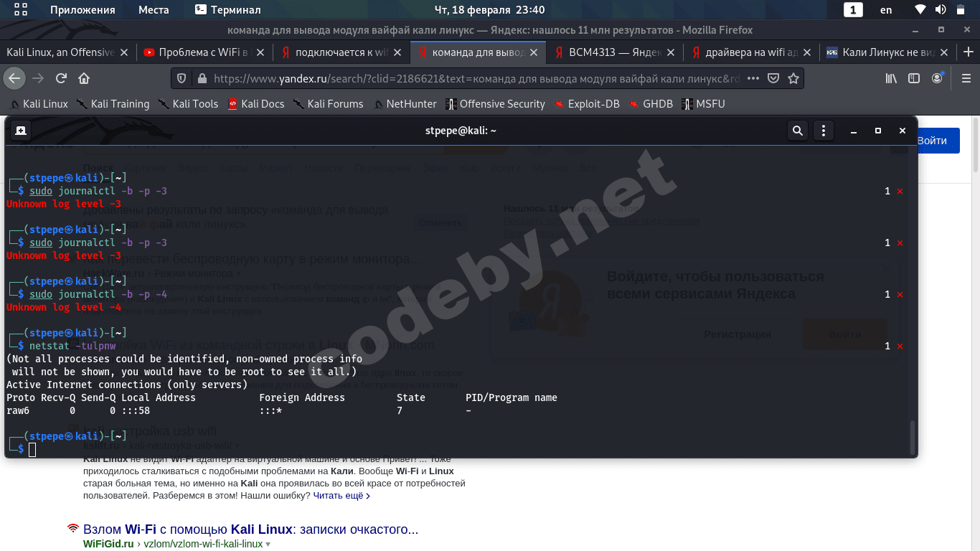Switch to the BCM4313 — Яндекс tab

point(615,52)
